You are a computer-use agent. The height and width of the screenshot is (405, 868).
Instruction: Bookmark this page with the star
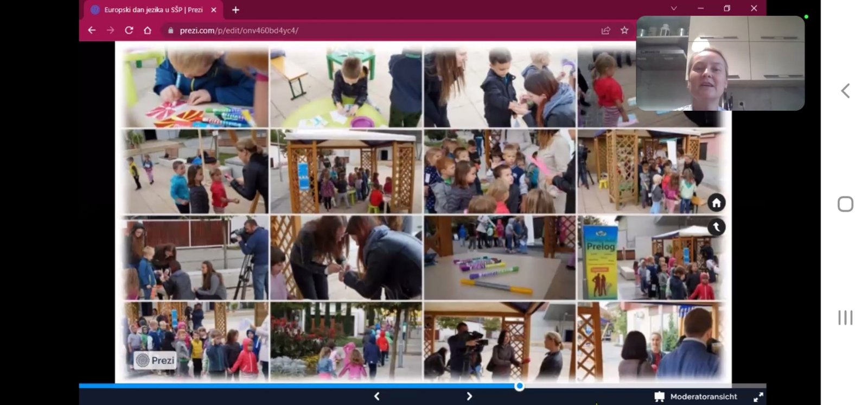tap(624, 30)
